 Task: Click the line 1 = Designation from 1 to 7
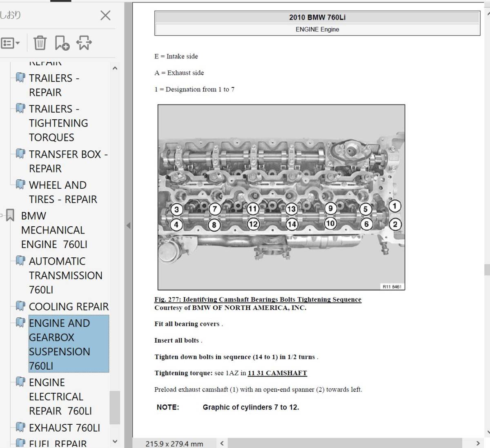click(x=194, y=89)
